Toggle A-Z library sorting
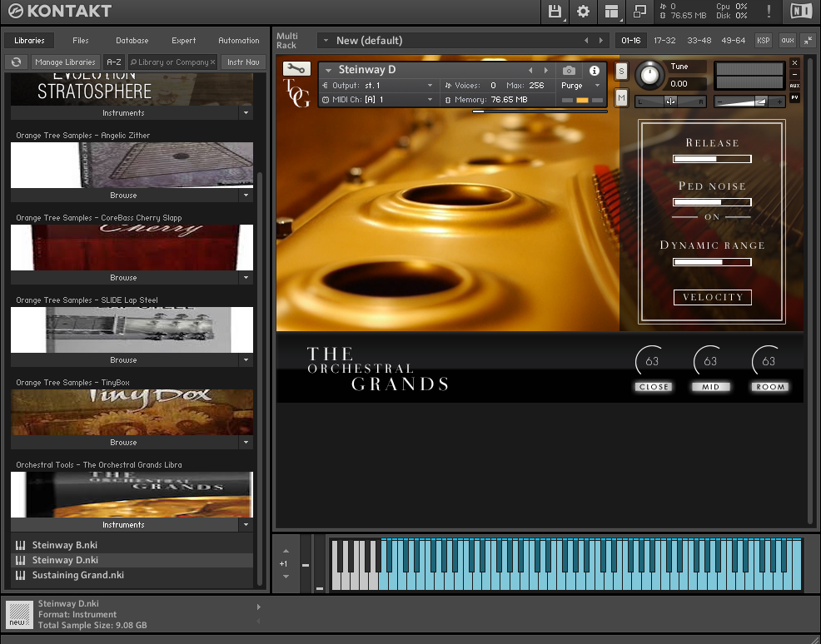This screenshot has width=821, height=644. coord(113,62)
